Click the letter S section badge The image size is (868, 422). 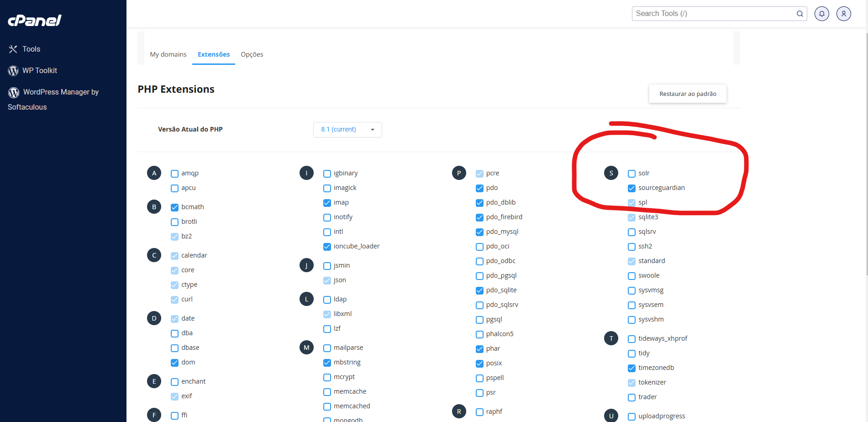(611, 173)
